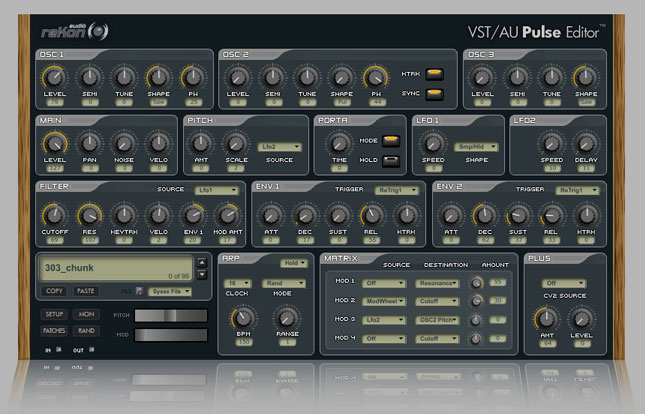Open MOD 3 destination OSC2 Pitch dropdown
645x414 pixels.
pyautogui.click(x=437, y=320)
